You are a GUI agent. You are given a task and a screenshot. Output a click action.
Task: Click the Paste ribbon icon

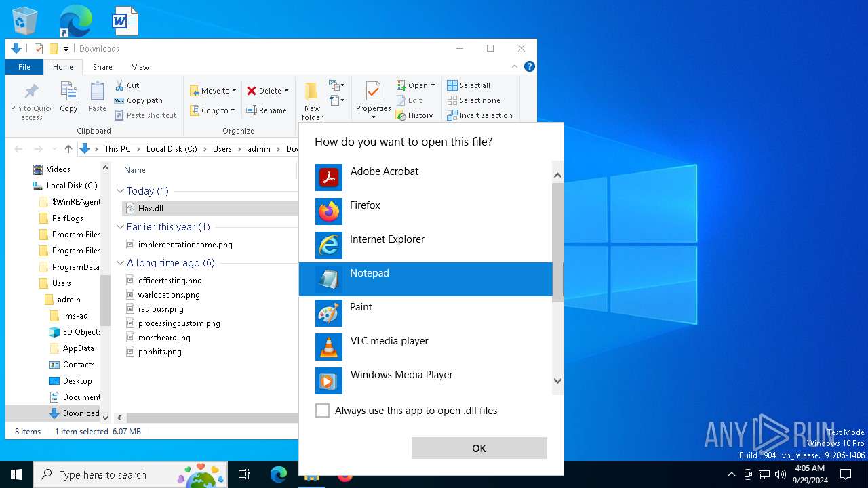point(97,98)
